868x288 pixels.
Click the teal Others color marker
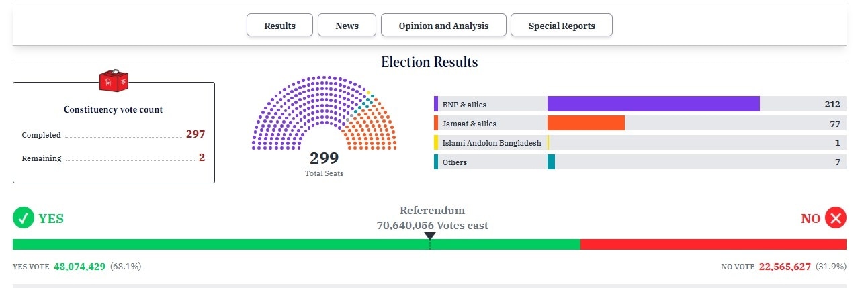(x=436, y=162)
